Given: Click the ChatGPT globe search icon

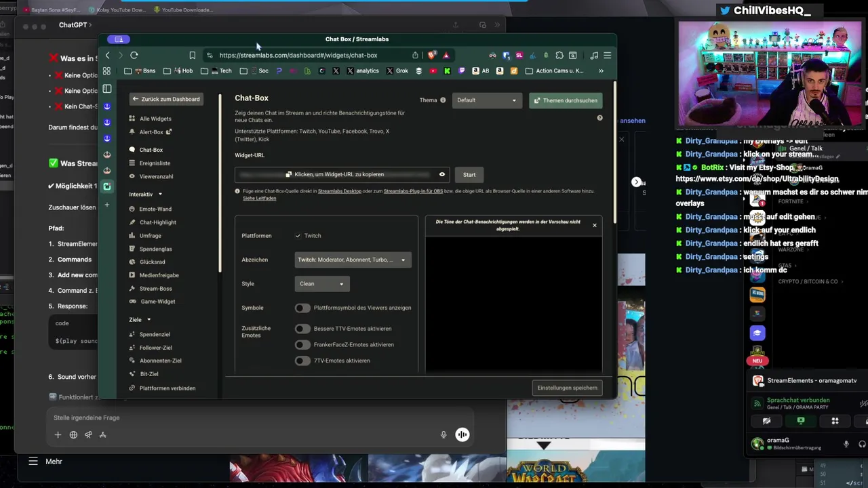Looking at the screenshot, I should tap(73, 435).
